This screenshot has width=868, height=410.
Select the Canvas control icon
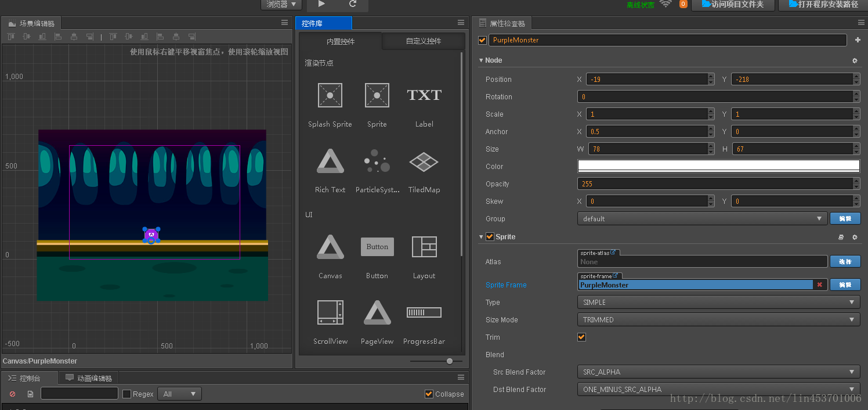pos(330,247)
